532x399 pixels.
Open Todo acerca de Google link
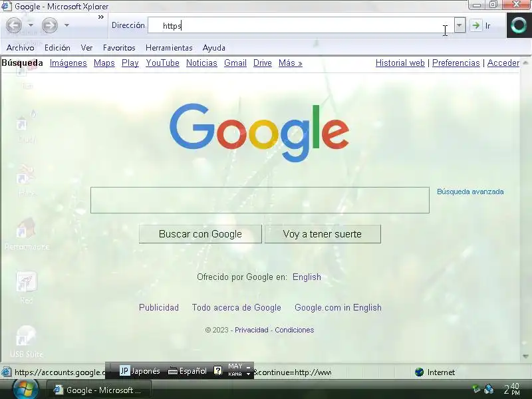coord(237,308)
